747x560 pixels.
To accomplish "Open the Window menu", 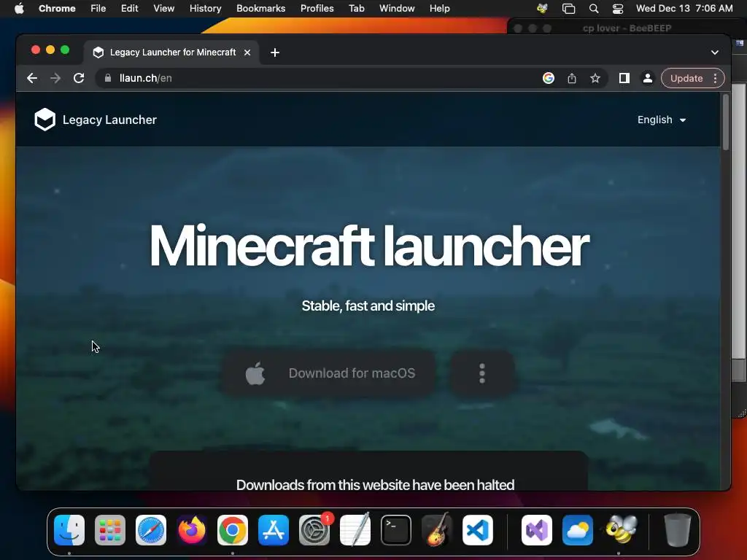I will click(x=397, y=9).
